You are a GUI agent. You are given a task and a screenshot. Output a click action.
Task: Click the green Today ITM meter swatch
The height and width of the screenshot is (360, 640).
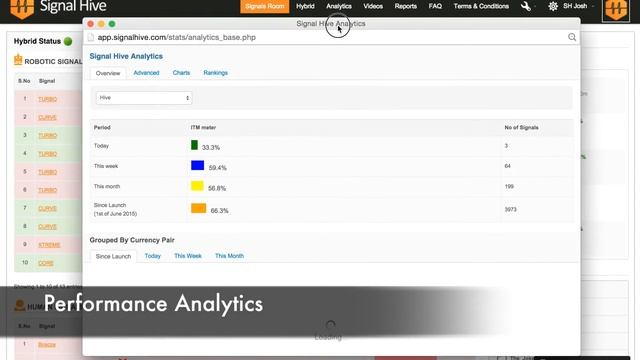click(x=194, y=145)
